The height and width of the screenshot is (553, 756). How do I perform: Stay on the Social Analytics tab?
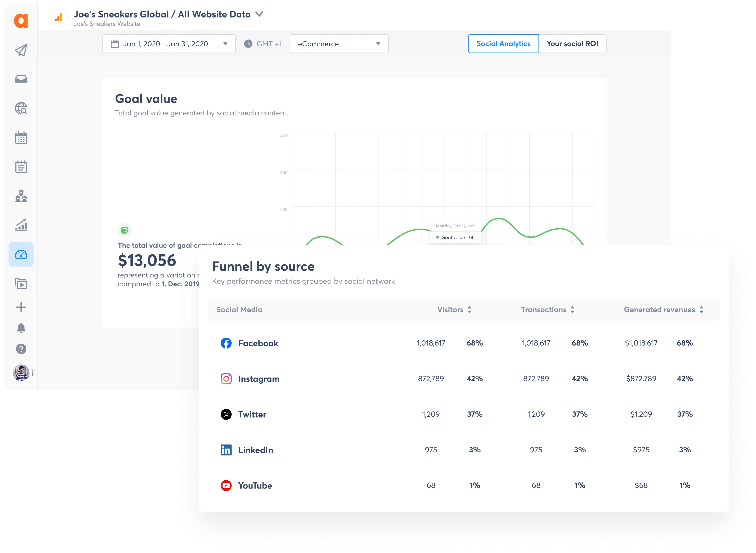pos(503,44)
